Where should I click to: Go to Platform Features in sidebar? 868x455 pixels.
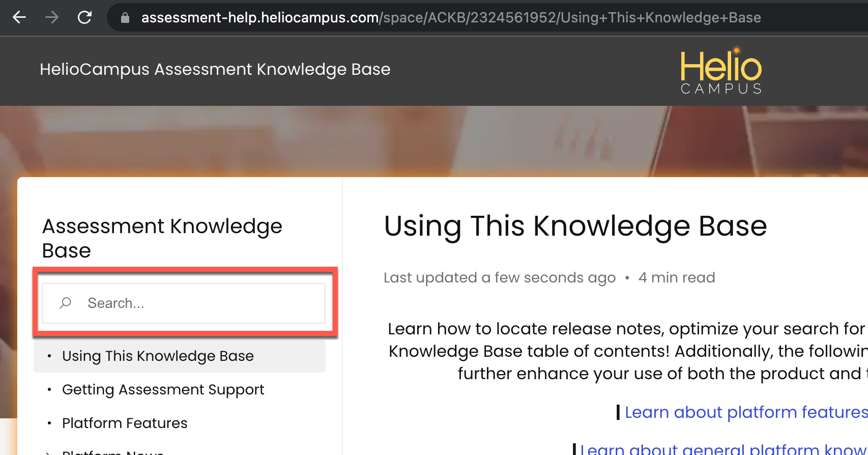click(x=125, y=423)
